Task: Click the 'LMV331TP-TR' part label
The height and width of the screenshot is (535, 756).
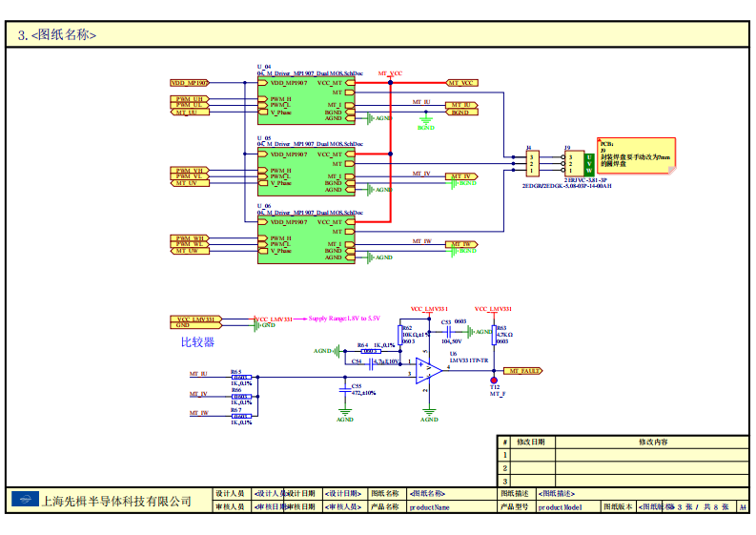Action: click(x=469, y=360)
